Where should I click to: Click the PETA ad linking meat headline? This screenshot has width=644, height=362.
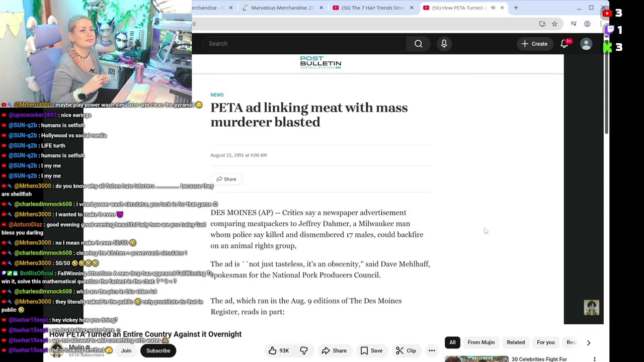309,115
